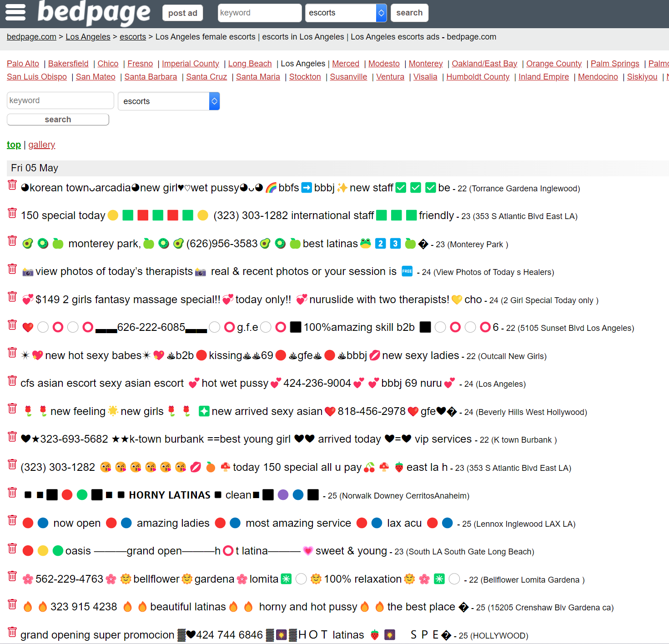Trash icon beside new feeling new girls ad
The width and height of the screenshot is (669, 644).
pos(12,409)
